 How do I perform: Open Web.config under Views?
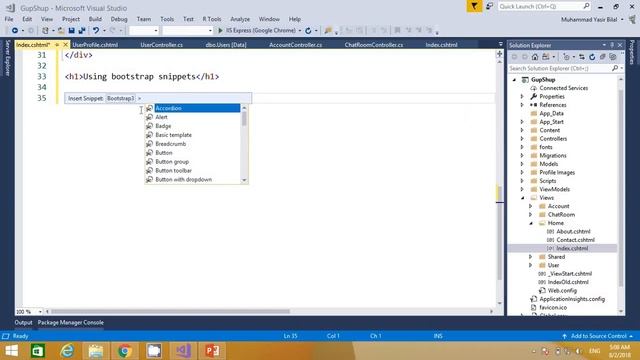(x=562, y=291)
